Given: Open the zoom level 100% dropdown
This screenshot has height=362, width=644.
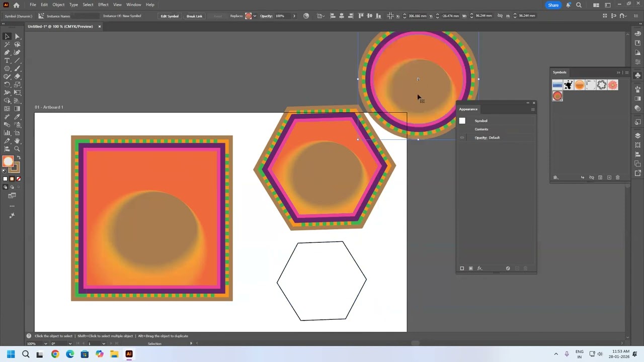Looking at the screenshot, I should [45, 344].
